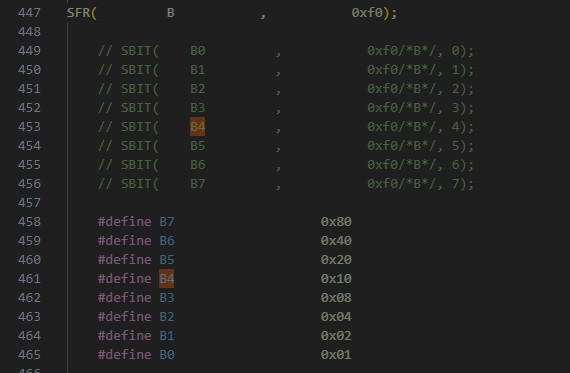Viewport: 570px width, 373px height.
Task: Click the 0x10 value for B4
Action: (336, 279)
